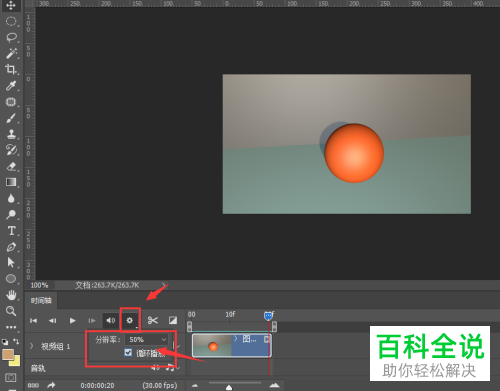Uncheck the 循环播放 loop playback checkbox
Screen dimensions: 500x391
coord(128,352)
